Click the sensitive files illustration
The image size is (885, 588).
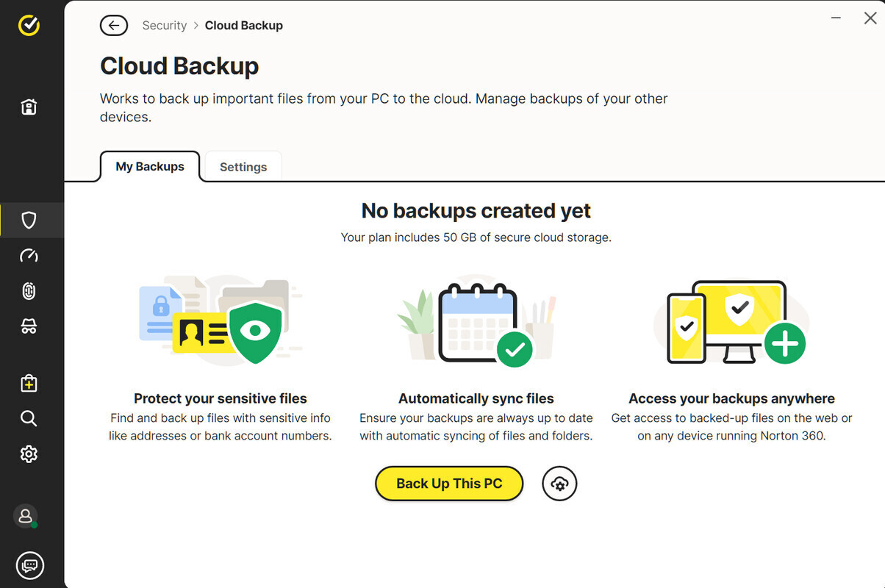(221, 321)
